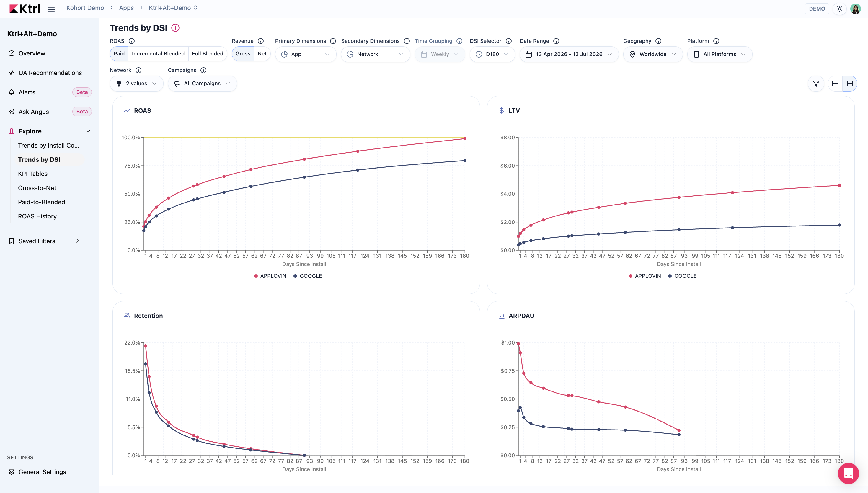Switch to the grid layout icon
Viewport: 868px width, 493px height.
pos(850,84)
